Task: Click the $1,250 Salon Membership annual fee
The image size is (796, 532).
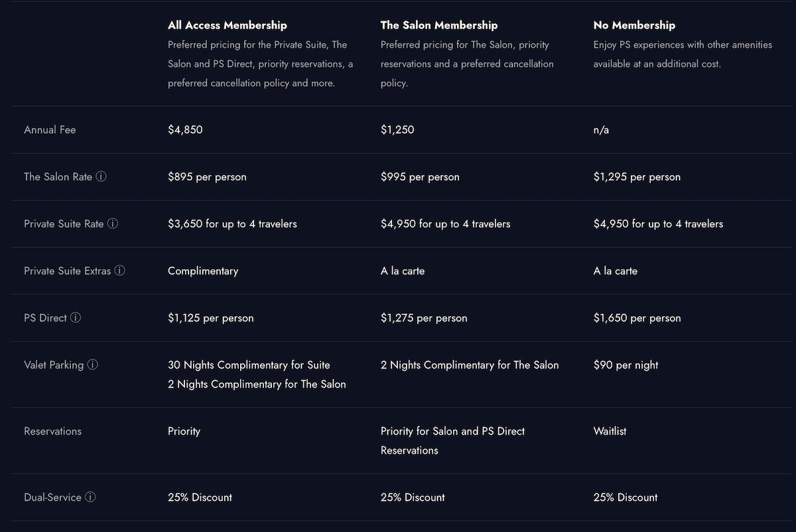Action: [x=397, y=130]
